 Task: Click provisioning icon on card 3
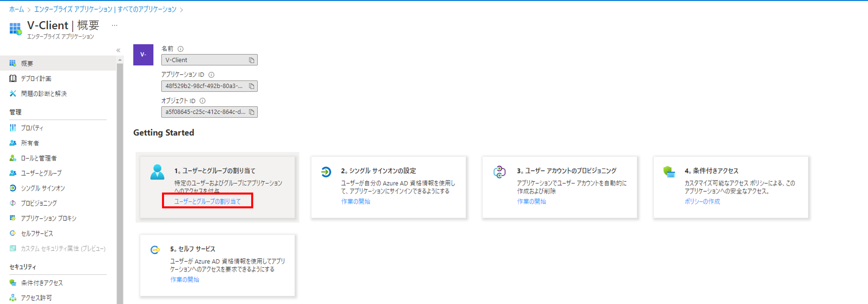coord(499,172)
